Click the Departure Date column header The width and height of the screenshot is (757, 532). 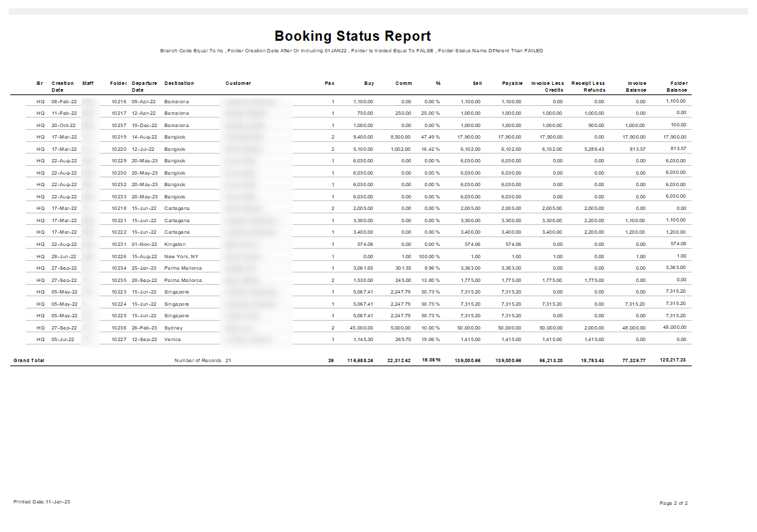[x=144, y=86]
